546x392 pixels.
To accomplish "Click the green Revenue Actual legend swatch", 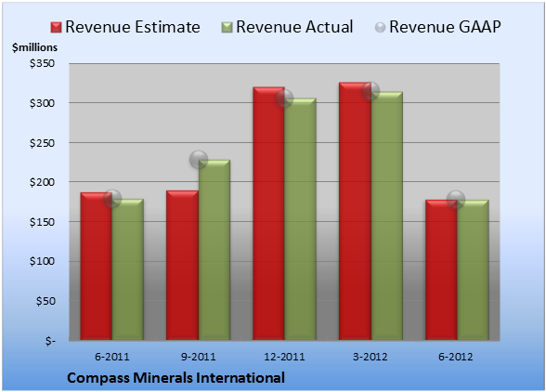I will click(x=227, y=28).
